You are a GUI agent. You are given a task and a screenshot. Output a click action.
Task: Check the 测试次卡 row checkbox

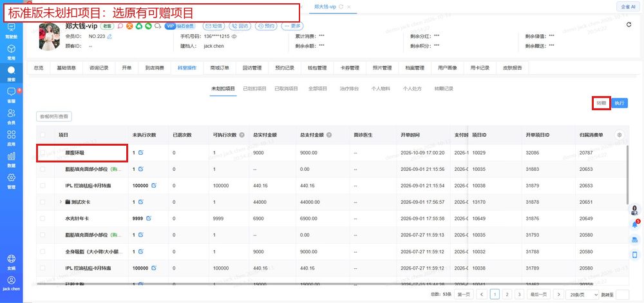(x=43, y=202)
